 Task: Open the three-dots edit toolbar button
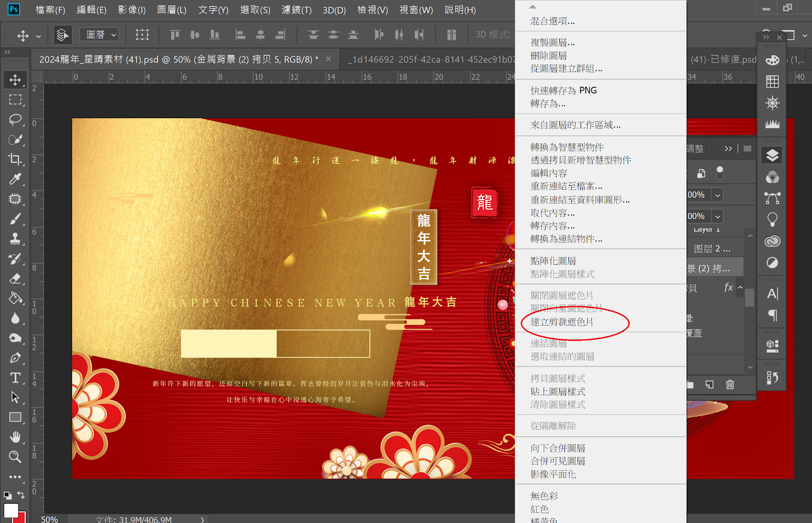point(15,477)
